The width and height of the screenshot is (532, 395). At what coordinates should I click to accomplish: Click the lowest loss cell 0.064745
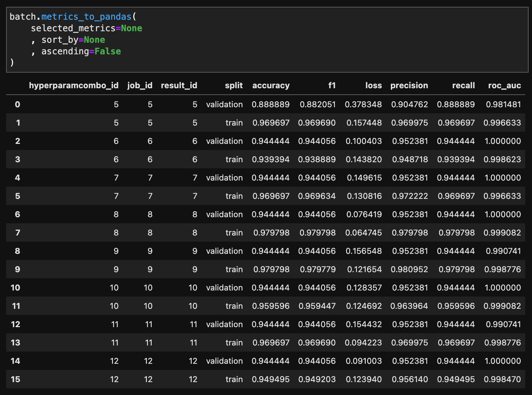click(363, 233)
